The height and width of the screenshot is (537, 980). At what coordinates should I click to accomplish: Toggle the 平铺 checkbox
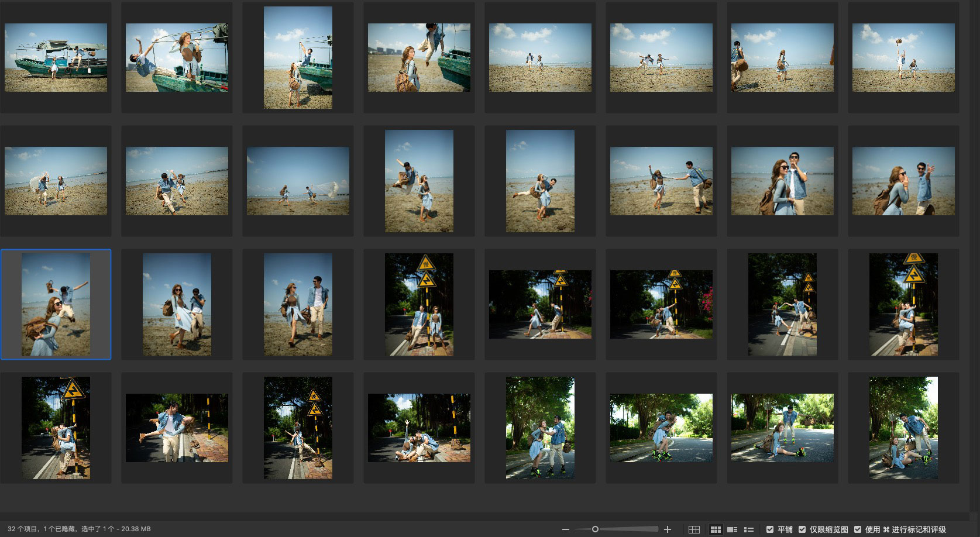point(770,529)
